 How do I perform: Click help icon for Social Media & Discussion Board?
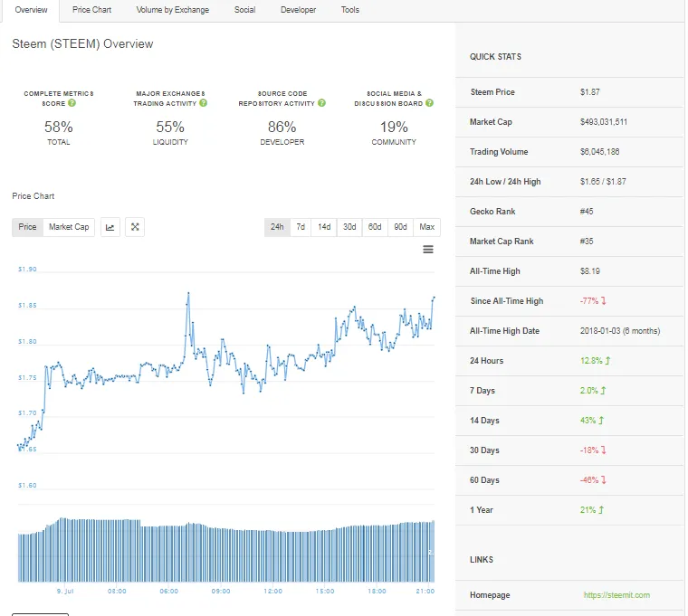[x=430, y=103]
